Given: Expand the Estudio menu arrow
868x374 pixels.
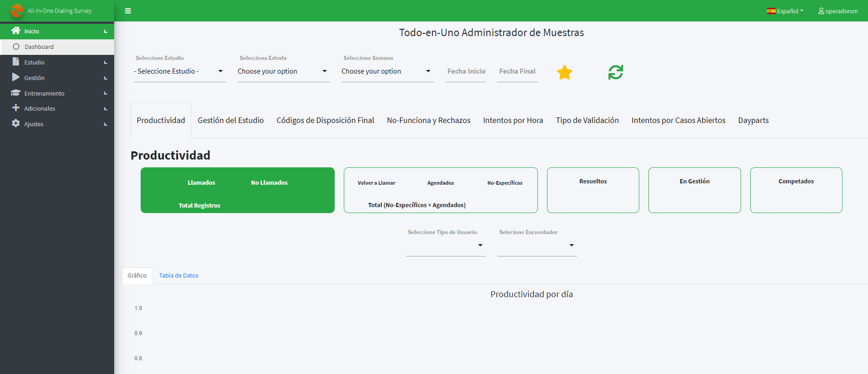Looking at the screenshot, I should point(105,62).
